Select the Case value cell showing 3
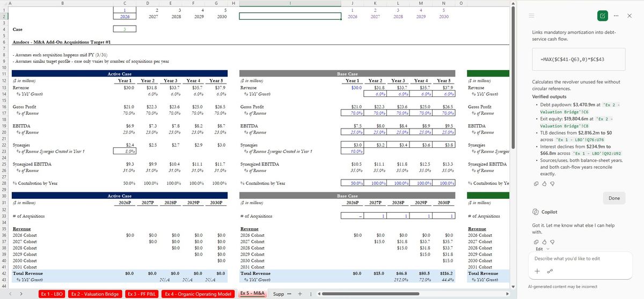This screenshot has height=299, width=644. click(x=125, y=29)
